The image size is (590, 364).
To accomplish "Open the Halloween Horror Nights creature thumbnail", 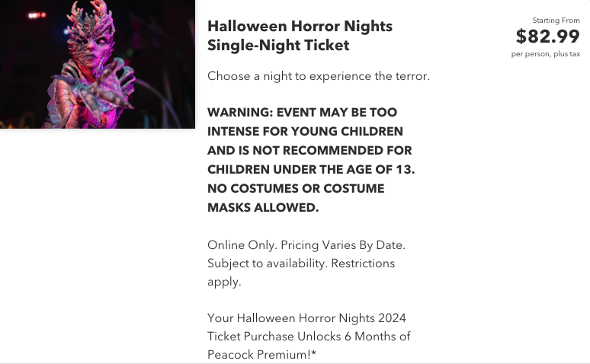I will pos(98,64).
